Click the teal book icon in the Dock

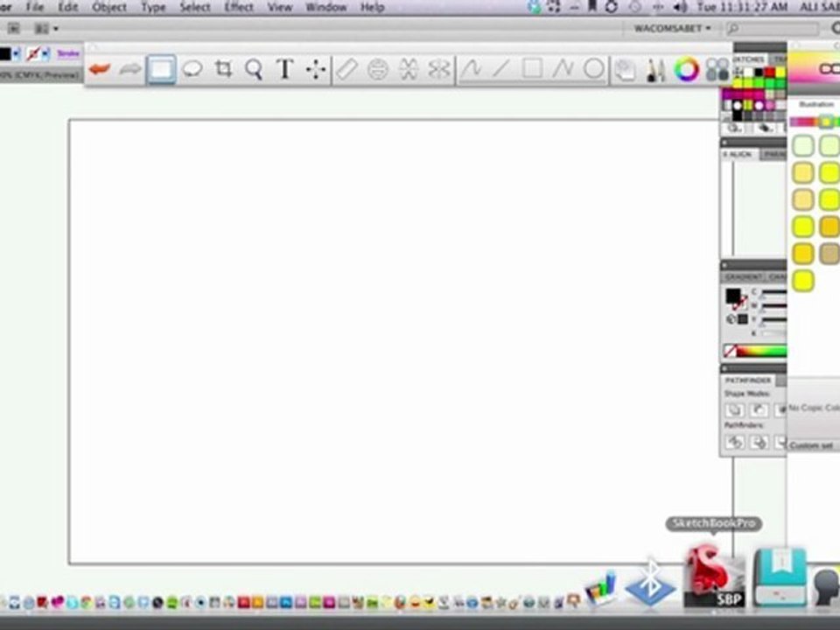[x=780, y=577]
